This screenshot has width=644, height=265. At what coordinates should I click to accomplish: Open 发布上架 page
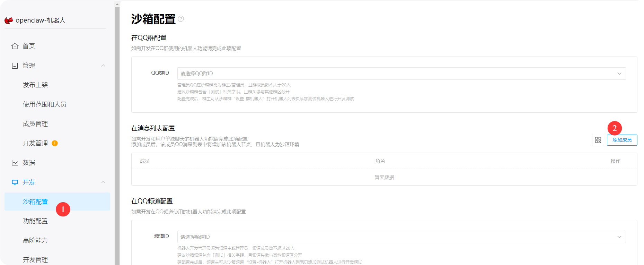point(35,85)
